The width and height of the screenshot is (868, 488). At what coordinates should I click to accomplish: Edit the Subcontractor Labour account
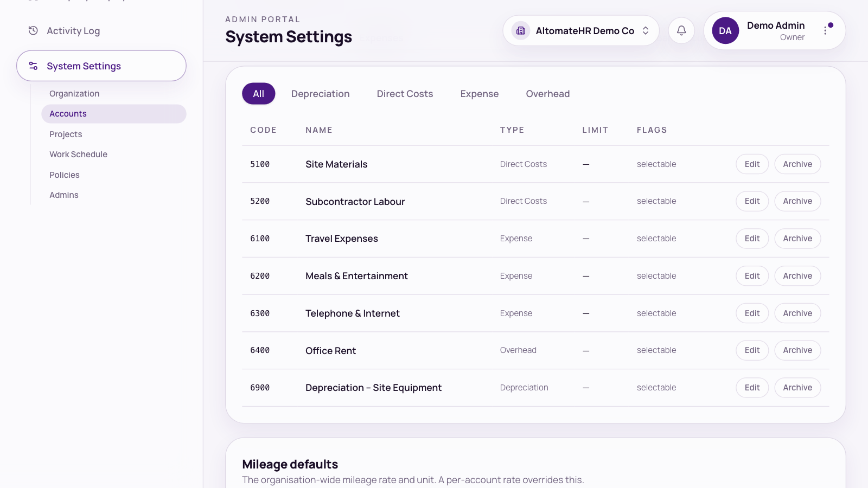coord(752,201)
